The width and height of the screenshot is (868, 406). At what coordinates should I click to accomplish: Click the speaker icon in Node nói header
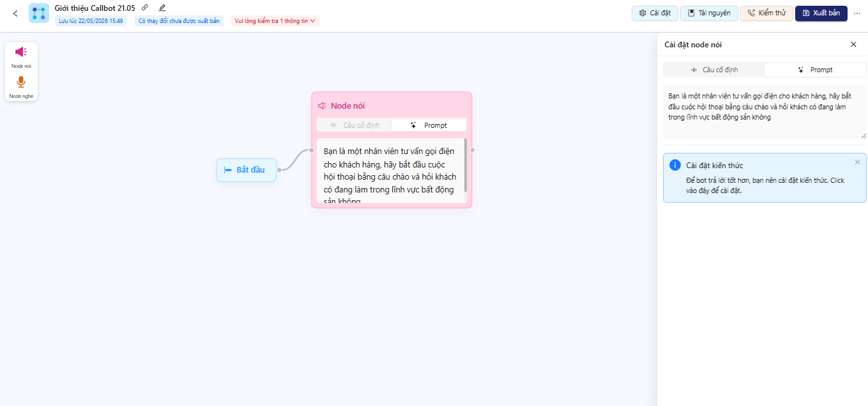(x=323, y=105)
